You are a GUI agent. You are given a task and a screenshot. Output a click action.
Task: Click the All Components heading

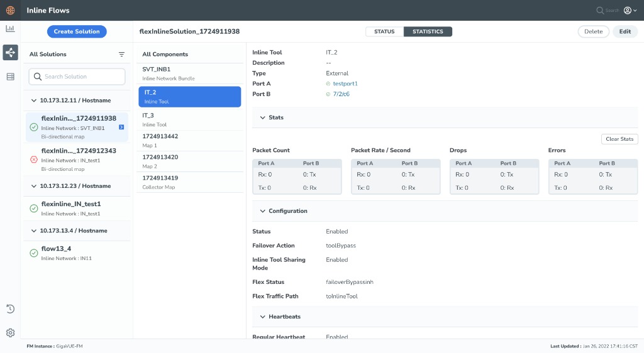tap(165, 54)
